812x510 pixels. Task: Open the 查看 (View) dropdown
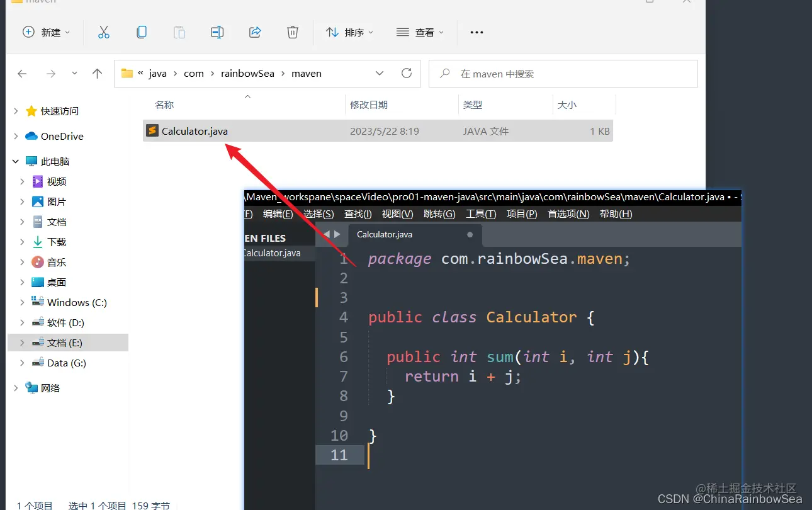tap(420, 32)
